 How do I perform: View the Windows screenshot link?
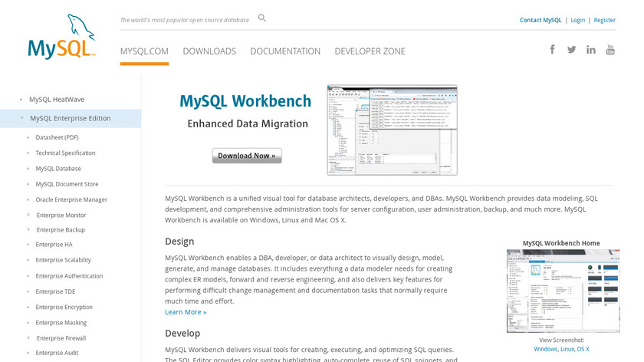click(545, 349)
